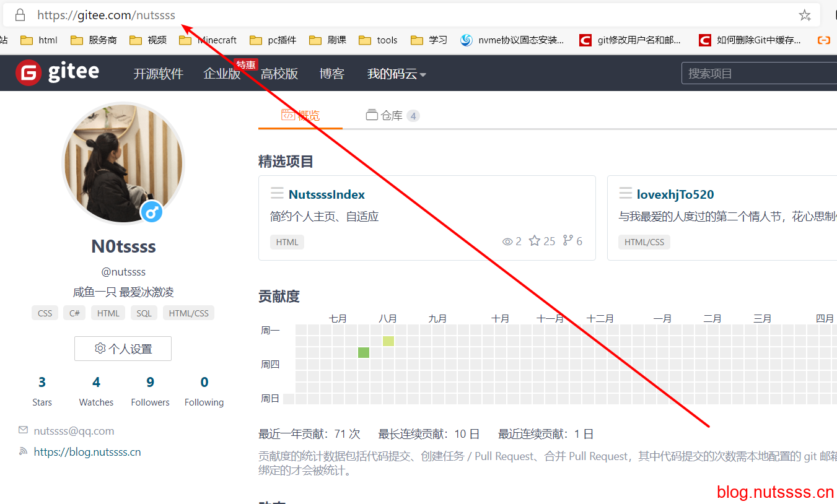This screenshot has height=504, width=837.
Task: Click the Gitee logo icon
Action: pyautogui.click(x=28, y=73)
